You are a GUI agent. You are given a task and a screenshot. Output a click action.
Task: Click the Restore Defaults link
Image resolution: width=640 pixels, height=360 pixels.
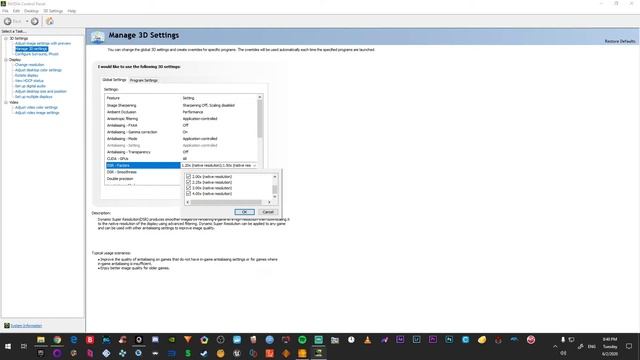[620, 41]
